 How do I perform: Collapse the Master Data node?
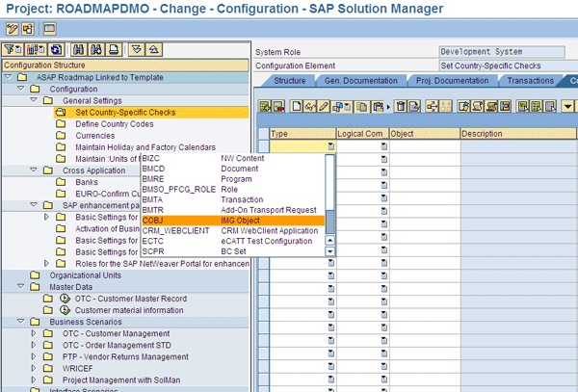(20, 286)
